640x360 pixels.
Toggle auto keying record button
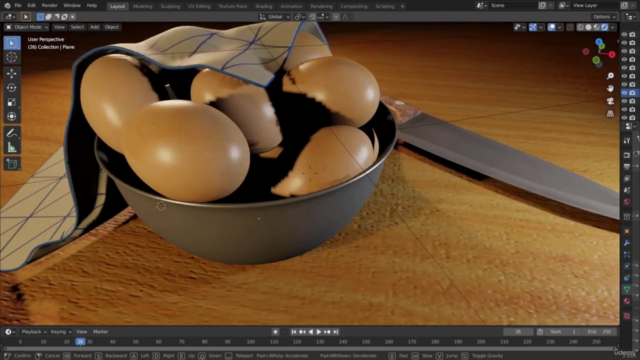(276, 332)
